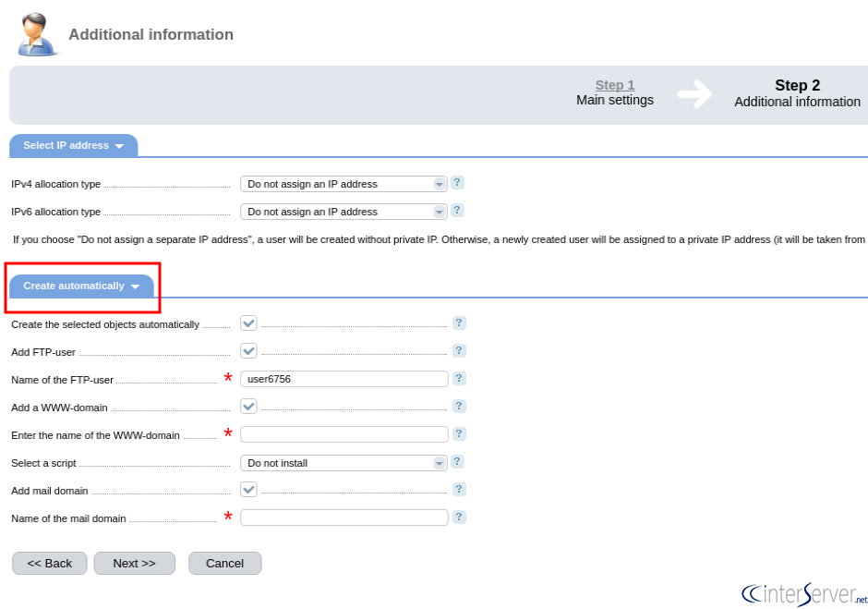The width and height of the screenshot is (868, 609).
Task: Focus the WWW-domain name input field
Action: coord(344,434)
